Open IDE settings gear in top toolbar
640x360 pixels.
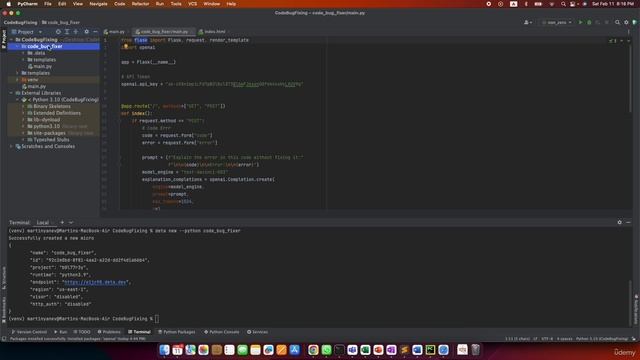click(626, 22)
